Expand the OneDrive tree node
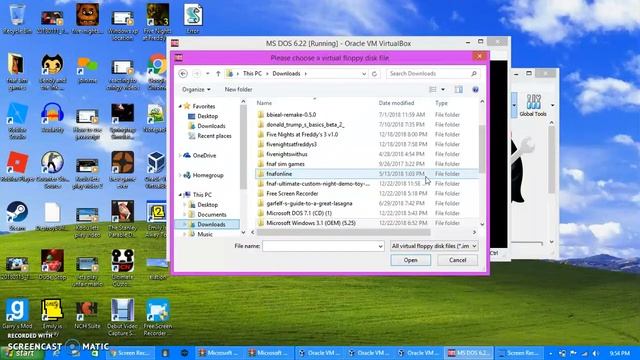The width and height of the screenshot is (640, 360). pos(180,156)
